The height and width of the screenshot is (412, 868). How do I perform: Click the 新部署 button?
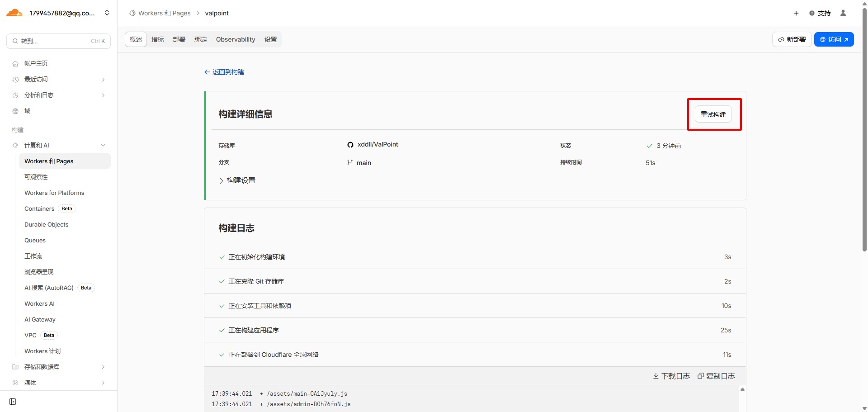coord(792,39)
